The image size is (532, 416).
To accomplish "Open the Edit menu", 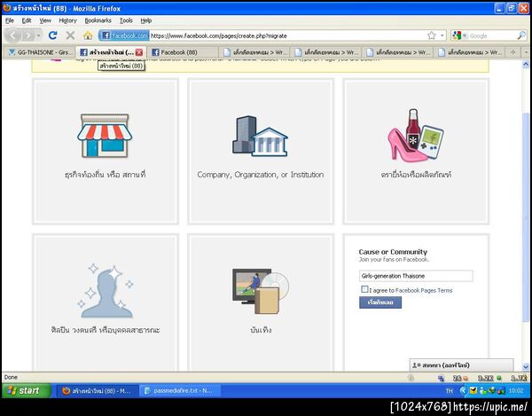I will click(x=27, y=20).
